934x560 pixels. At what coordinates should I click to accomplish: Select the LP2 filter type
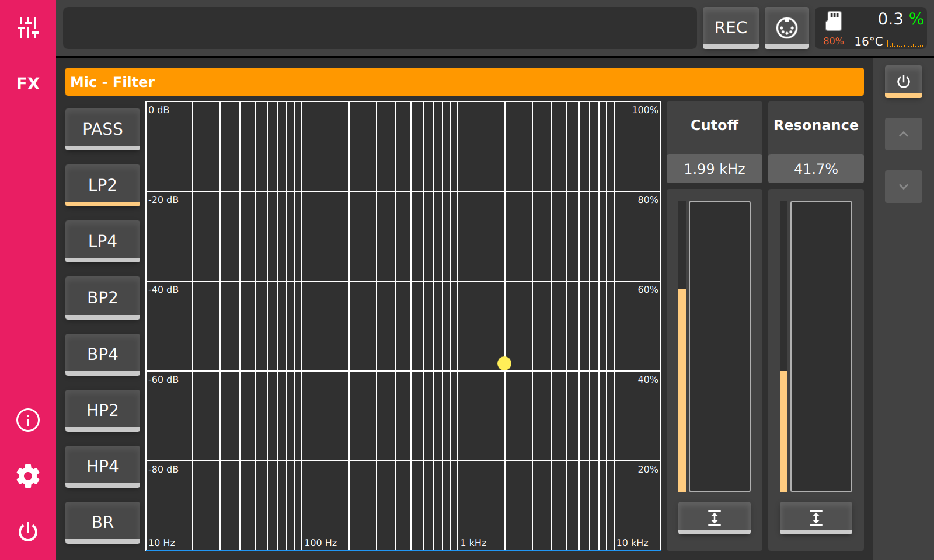(103, 185)
